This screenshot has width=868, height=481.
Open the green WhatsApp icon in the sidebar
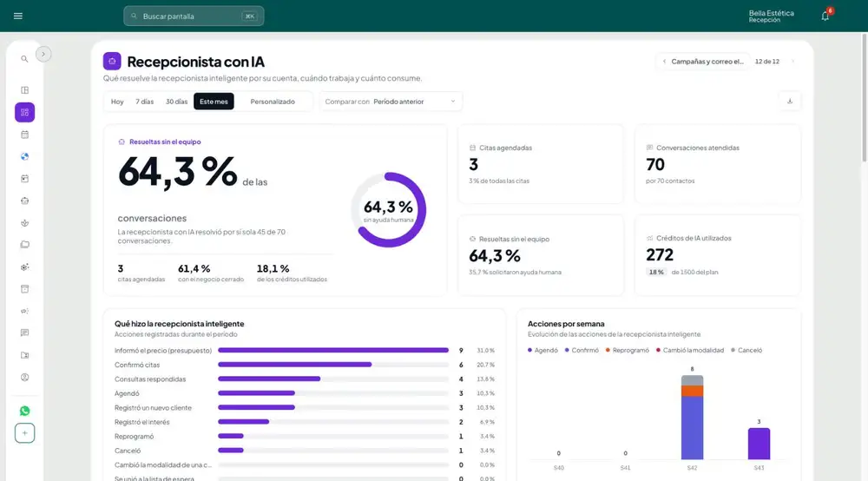click(24, 411)
